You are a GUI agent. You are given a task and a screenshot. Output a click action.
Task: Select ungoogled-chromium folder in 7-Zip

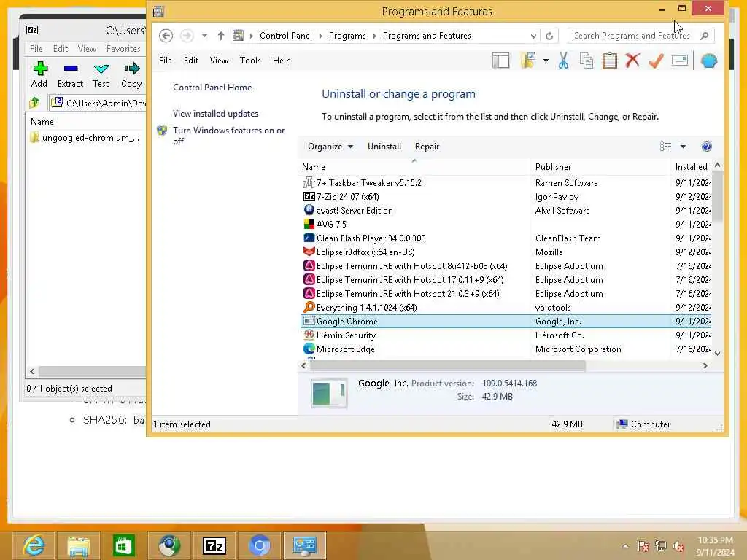point(85,138)
